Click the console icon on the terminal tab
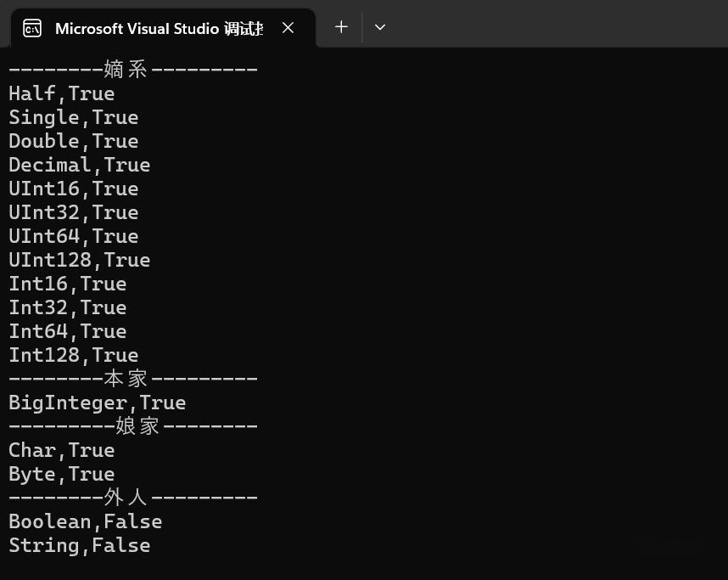 [32, 29]
